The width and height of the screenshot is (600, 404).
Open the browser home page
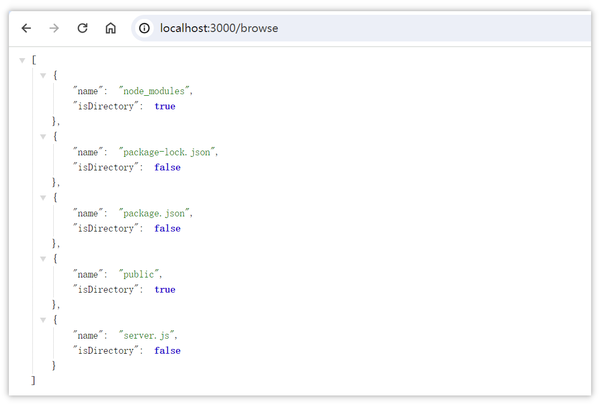111,28
